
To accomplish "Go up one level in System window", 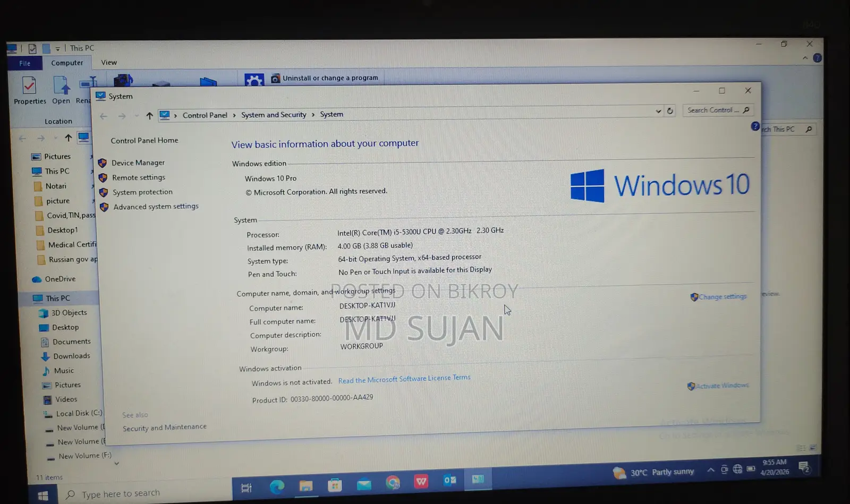I will (x=149, y=116).
